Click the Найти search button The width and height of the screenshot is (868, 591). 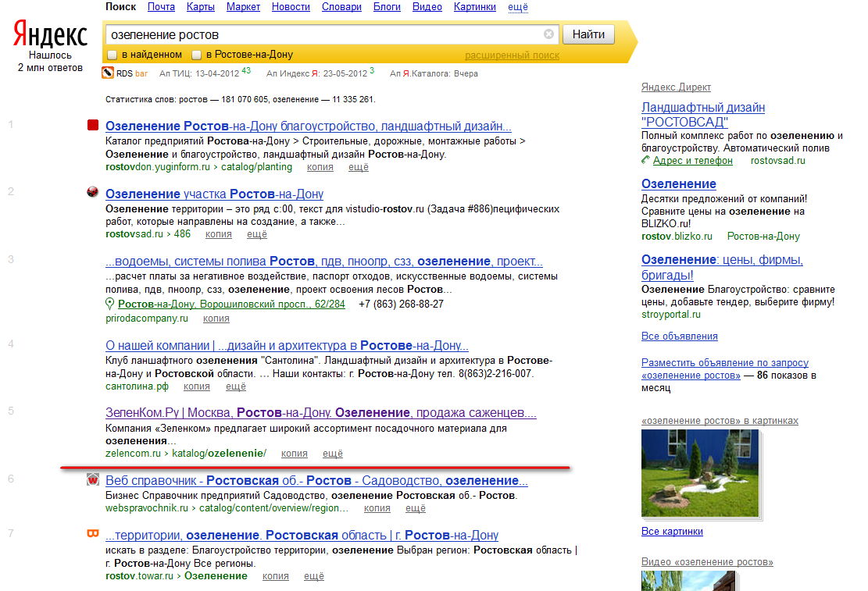click(x=588, y=34)
